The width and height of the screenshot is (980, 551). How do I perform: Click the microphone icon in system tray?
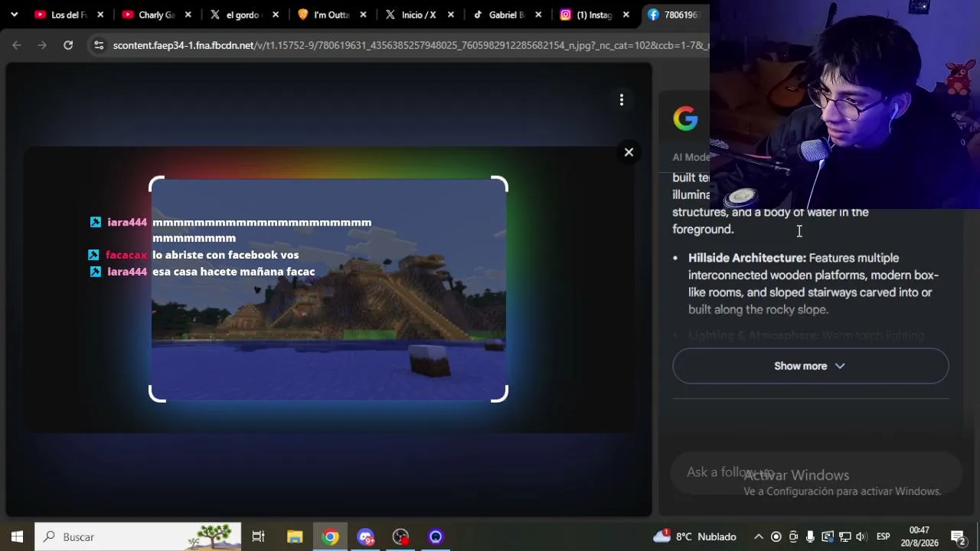click(810, 536)
